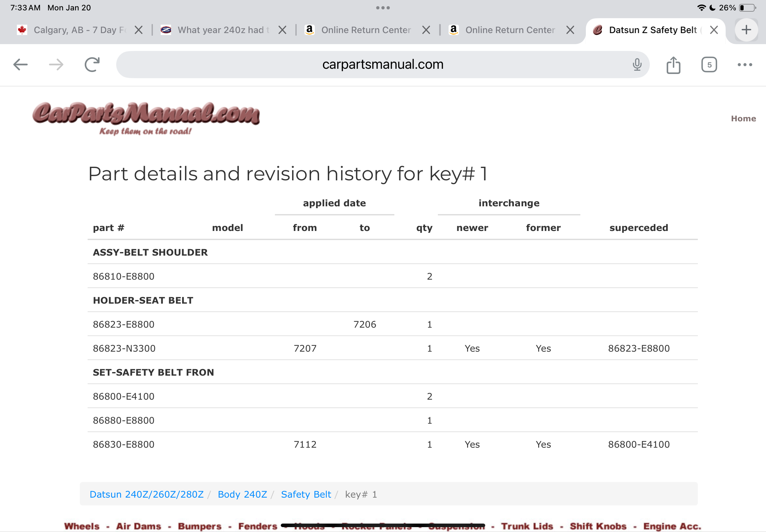Select part number 86800-E4100 in part column
766x532 pixels.
coord(123,396)
